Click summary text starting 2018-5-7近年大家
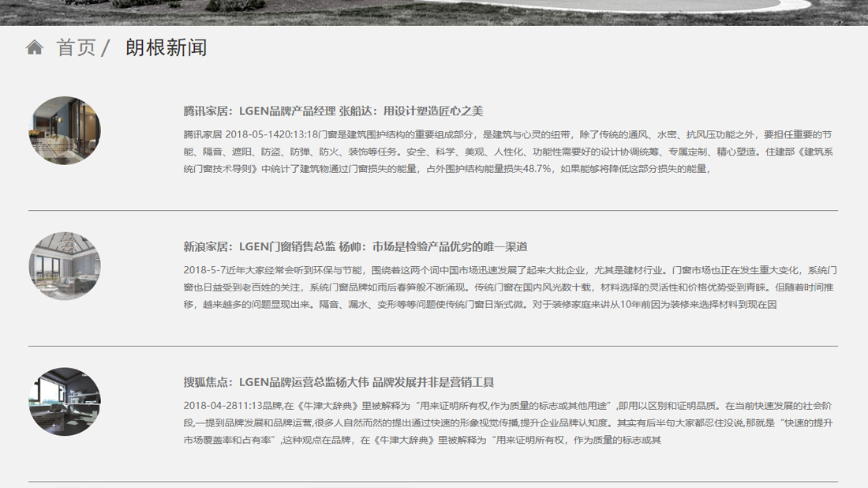This screenshot has width=868, height=488. [x=510, y=287]
